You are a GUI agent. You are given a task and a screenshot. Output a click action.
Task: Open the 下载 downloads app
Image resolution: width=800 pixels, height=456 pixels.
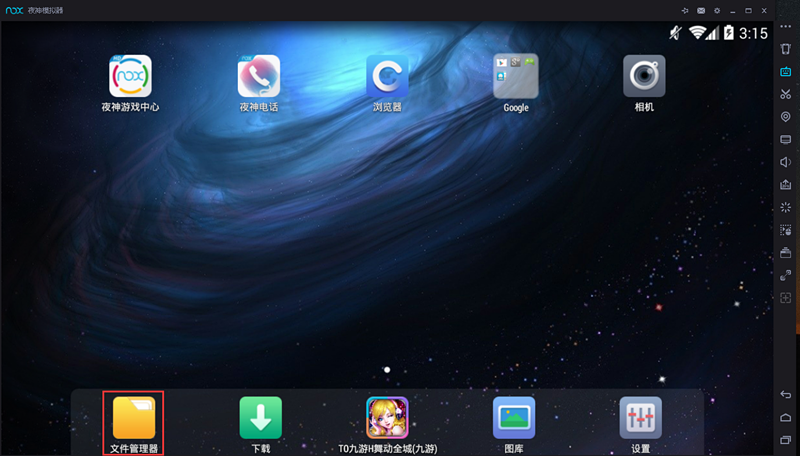tap(261, 418)
